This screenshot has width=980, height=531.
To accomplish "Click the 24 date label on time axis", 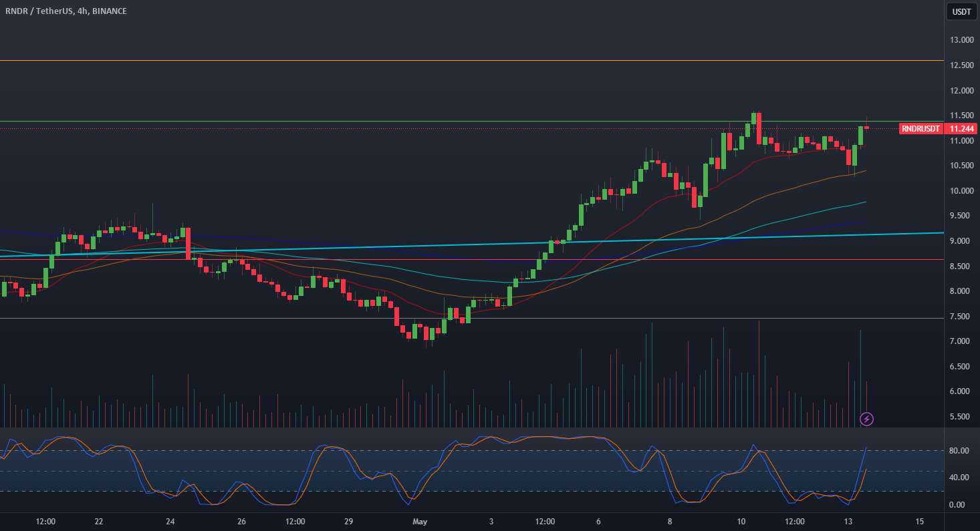I will pyautogui.click(x=170, y=522).
